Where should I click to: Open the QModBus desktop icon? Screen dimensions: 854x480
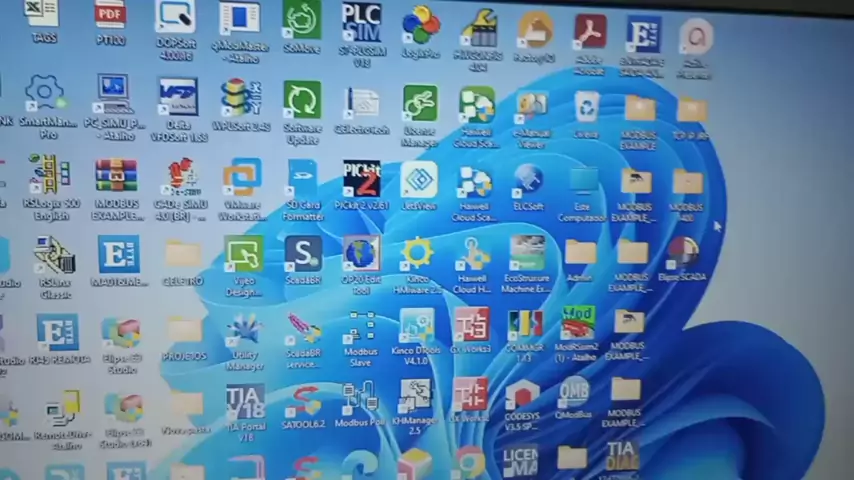[573, 392]
